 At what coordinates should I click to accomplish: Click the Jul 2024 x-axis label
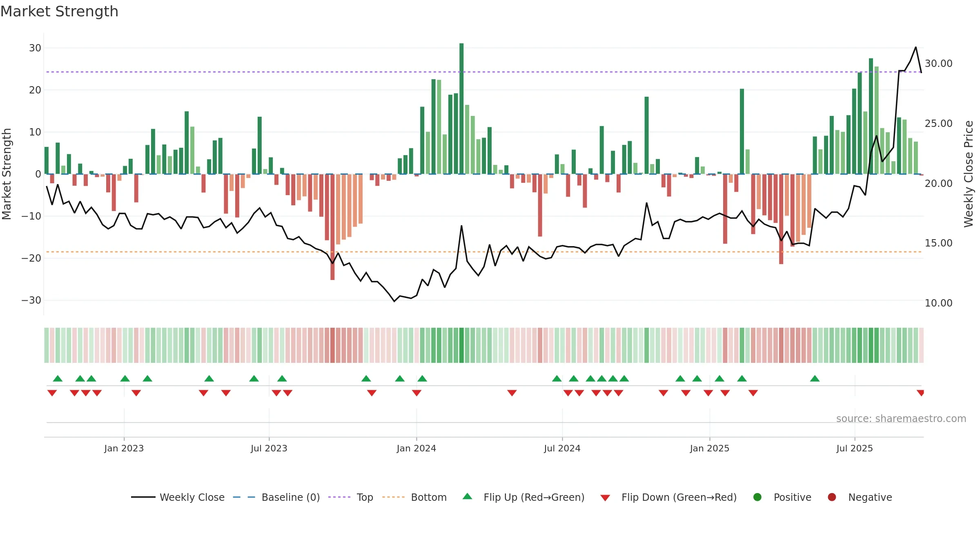point(562,449)
